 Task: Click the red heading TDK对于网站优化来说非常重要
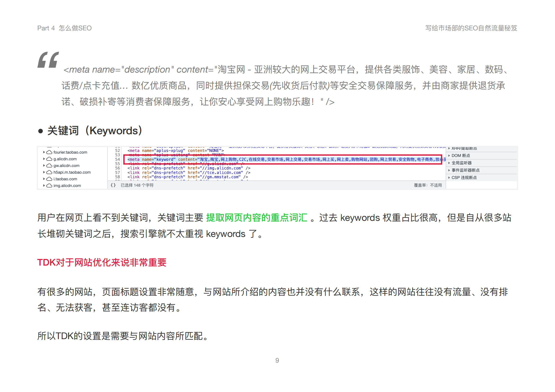(102, 262)
